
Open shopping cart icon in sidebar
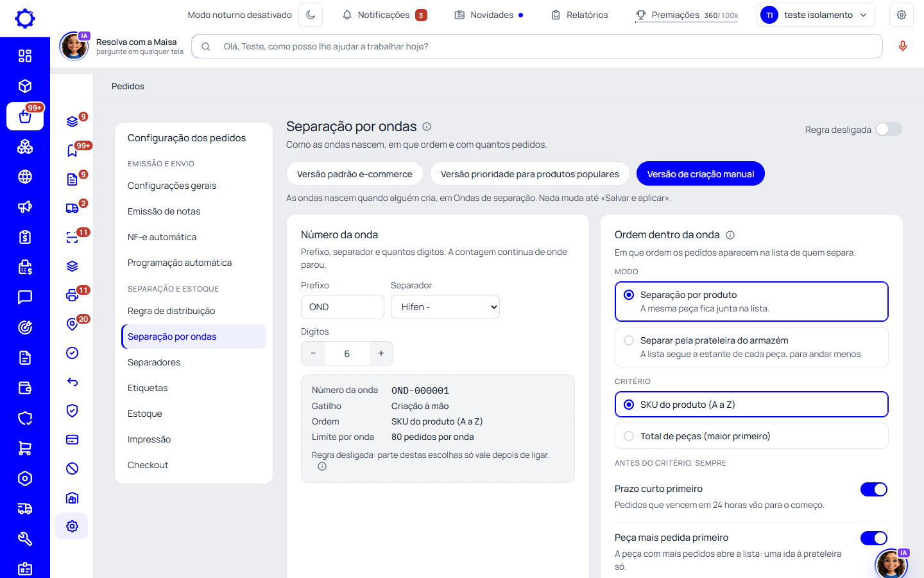point(25,448)
